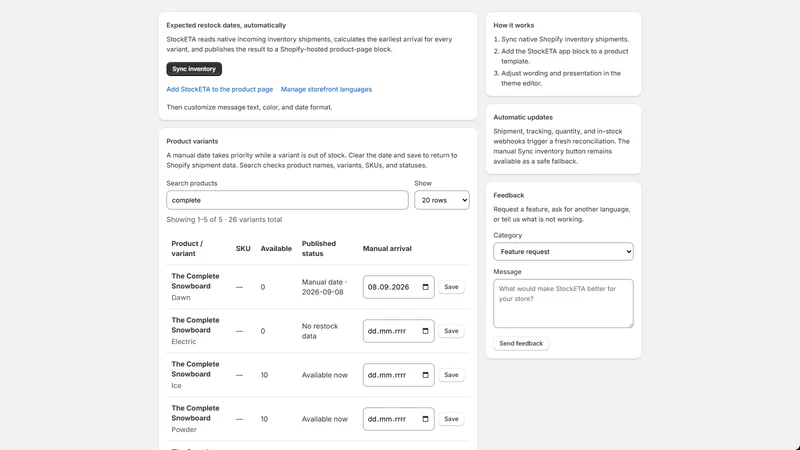This screenshot has height=450, width=800.
Task: Select the Product / variant column header
Action: tap(187, 248)
